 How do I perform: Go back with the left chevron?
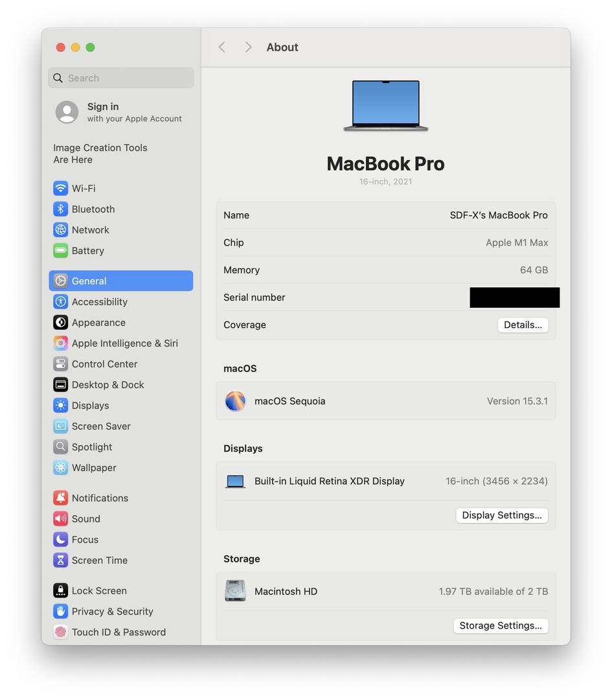tap(221, 47)
